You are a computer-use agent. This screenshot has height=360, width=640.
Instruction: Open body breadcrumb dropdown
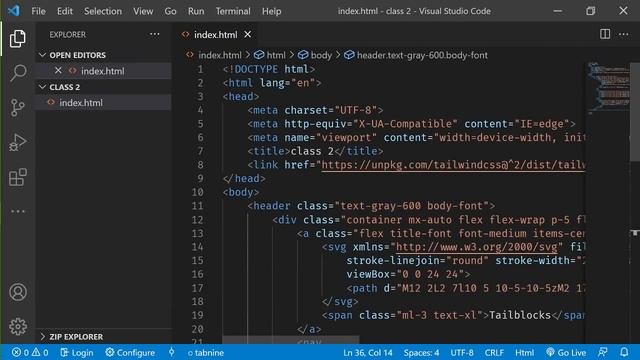[x=314, y=55]
